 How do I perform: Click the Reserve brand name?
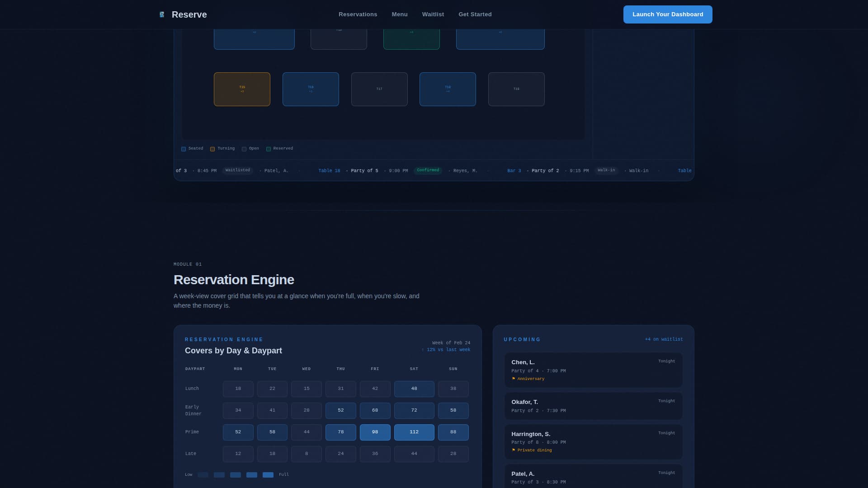189,14
